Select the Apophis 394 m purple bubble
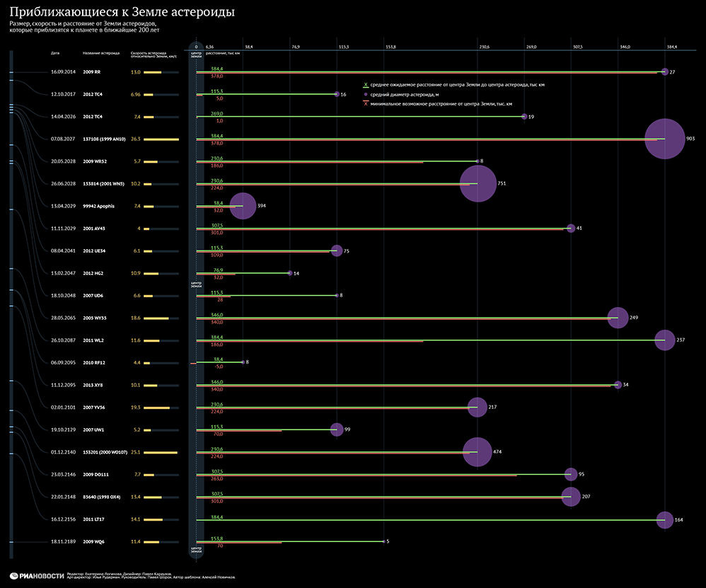The image size is (706, 588). coord(243,206)
